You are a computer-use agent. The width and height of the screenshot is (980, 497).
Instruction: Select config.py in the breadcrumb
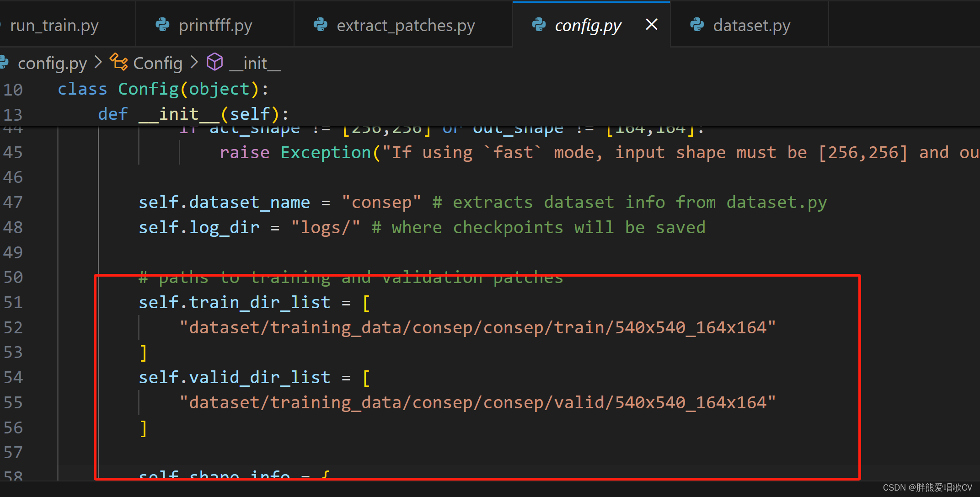click(x=52, y=63)
